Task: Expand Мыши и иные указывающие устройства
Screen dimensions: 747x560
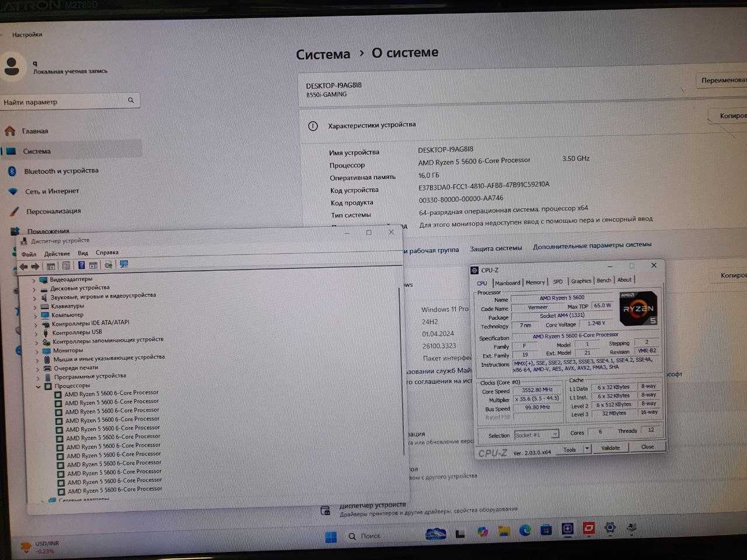Action: click(x=37, y=360)
